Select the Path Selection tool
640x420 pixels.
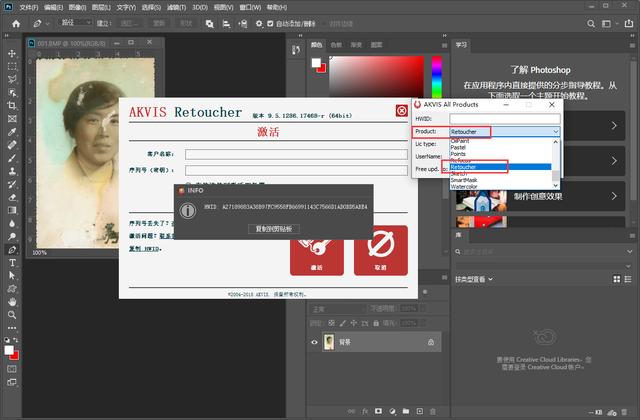pos(12,276)
